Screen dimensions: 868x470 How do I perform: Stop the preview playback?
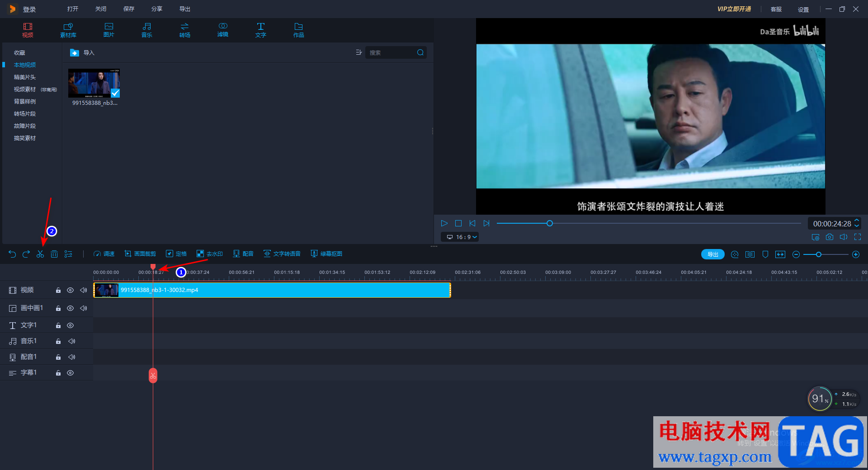458,223
